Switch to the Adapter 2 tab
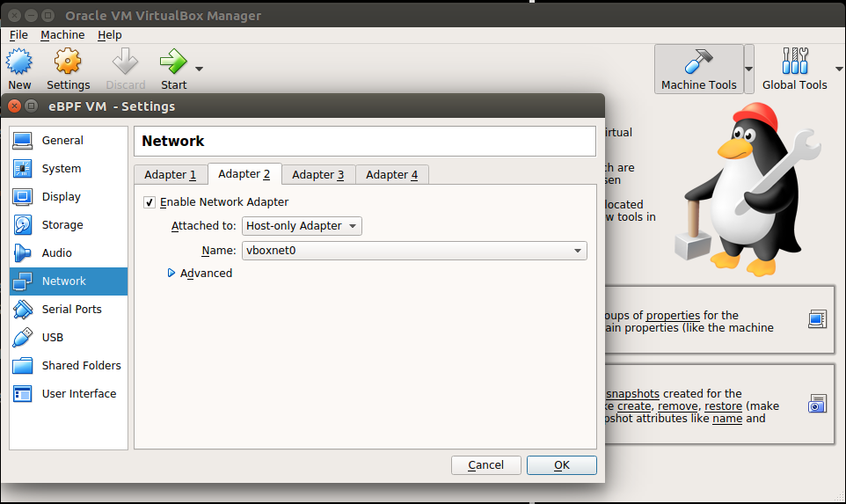This screenshot has height=504, width=846. (x=244, y=174)
